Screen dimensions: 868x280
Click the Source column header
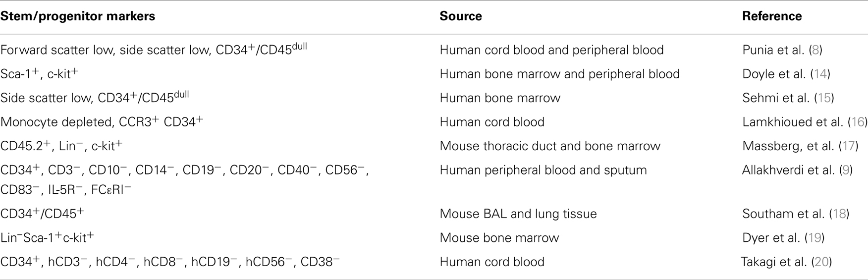[461, 16]
